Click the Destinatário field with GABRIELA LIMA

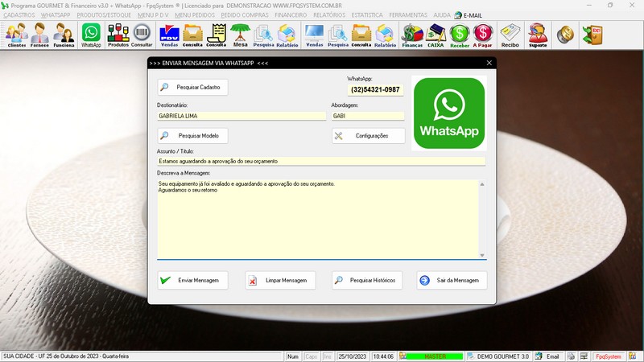point(242,116)
